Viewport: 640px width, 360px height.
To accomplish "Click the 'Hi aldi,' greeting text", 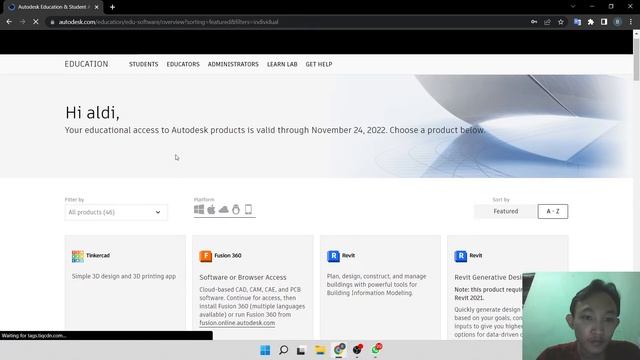I will point(92,113).
